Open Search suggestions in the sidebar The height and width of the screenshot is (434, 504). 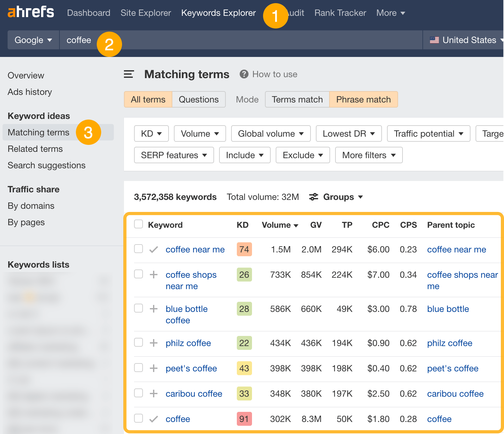pos(46,165)
